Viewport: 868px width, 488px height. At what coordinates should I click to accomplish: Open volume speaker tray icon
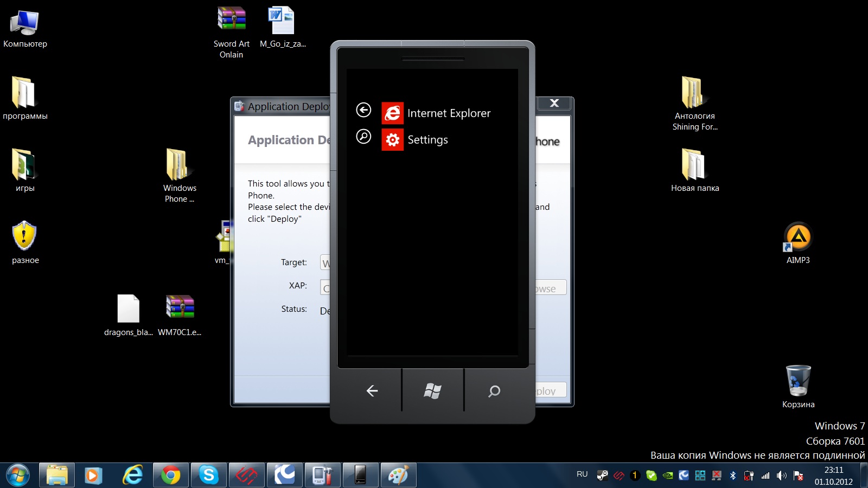pyautogui.click(x=782, y=476)
